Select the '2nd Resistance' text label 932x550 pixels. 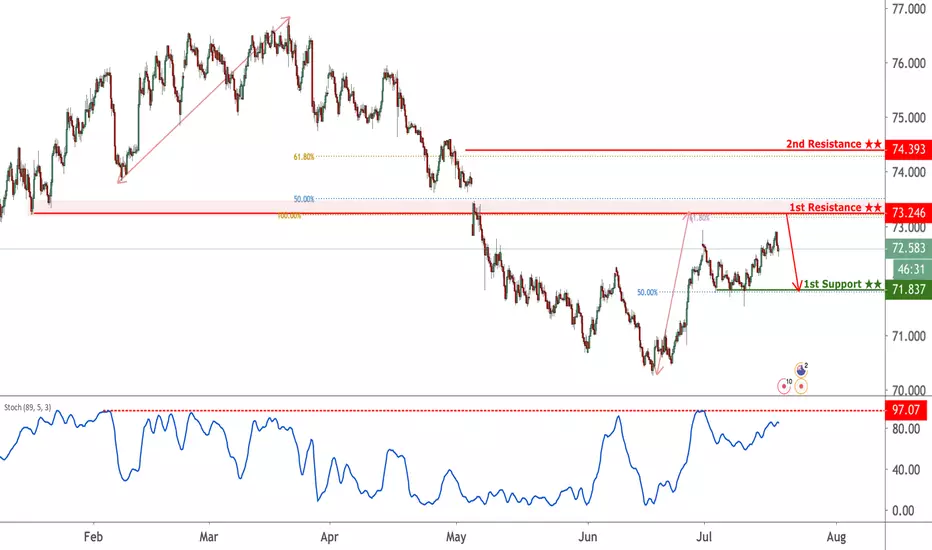tap(823, 144)
